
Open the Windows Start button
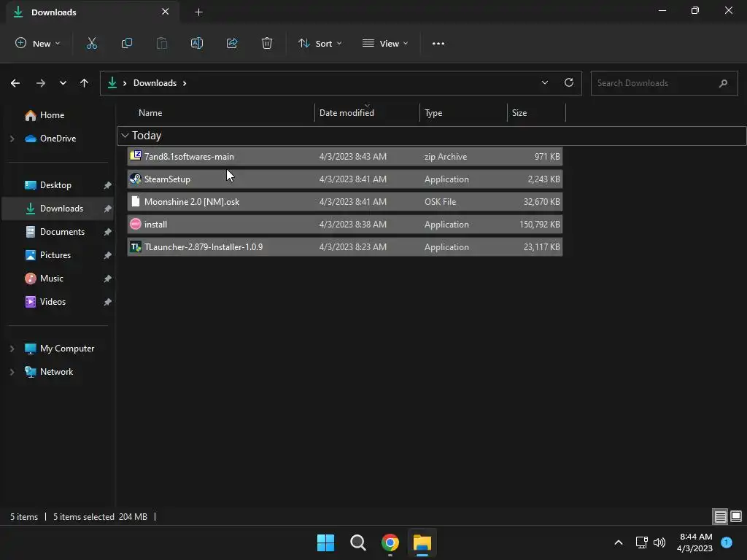point(326,542)
